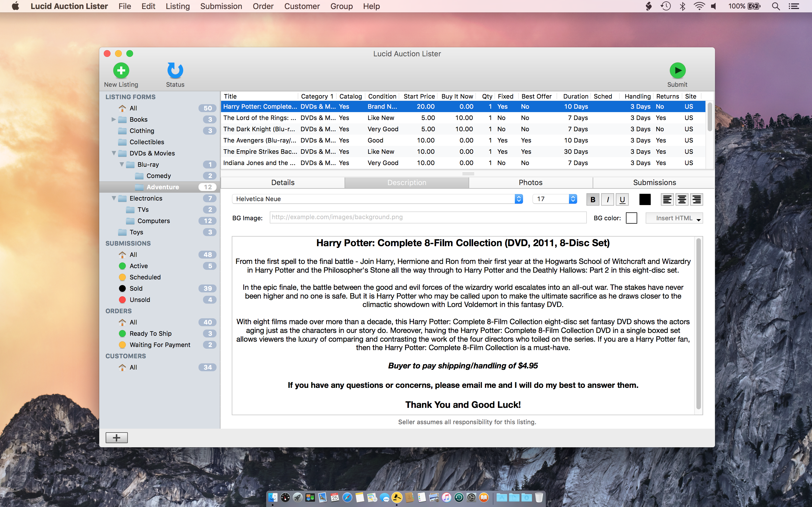
Task: Open Spotlight search in the menu bar
Action: [x=775, y=6]
